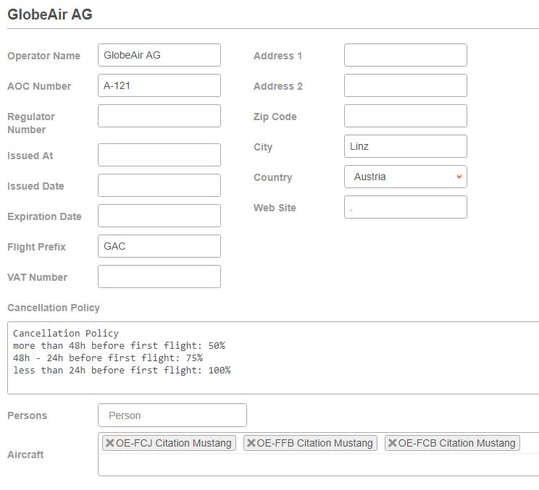This screenshot has height=490, width=539.
Task: Click the Address 2 field
Action: click(x=405, y=85)
